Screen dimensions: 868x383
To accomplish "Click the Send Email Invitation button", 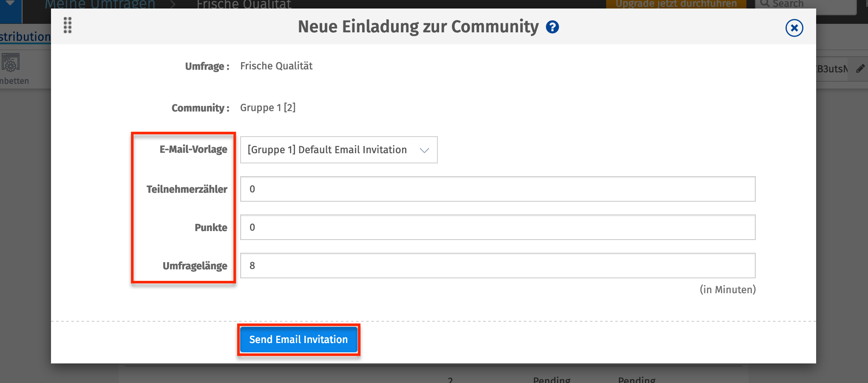I will [298, 339].
